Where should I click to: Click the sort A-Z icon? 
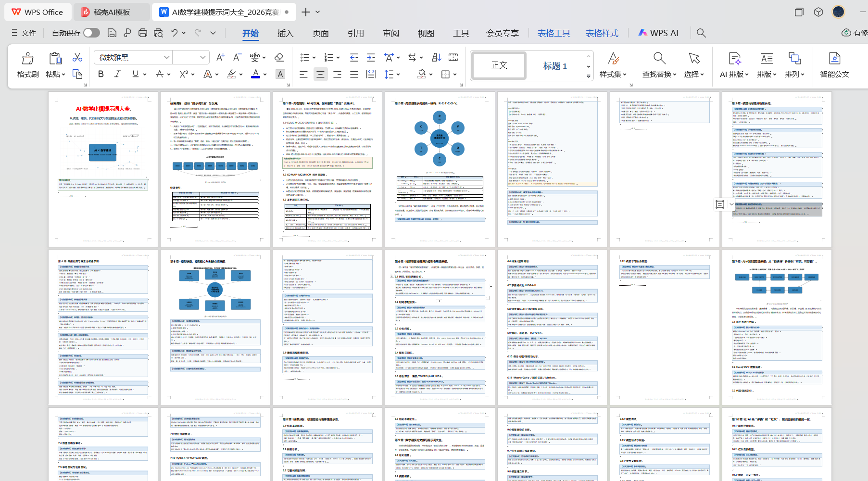click(436, 57)
